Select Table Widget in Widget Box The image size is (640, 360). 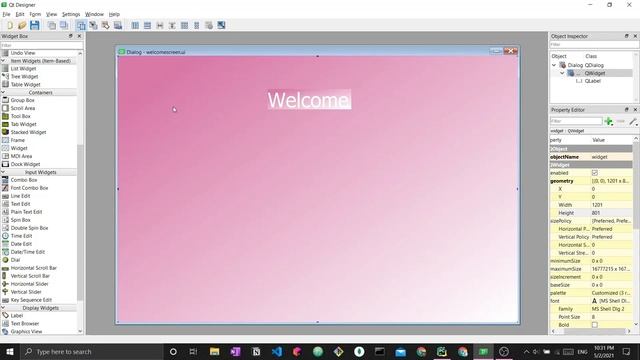click(x=25, y=84)
